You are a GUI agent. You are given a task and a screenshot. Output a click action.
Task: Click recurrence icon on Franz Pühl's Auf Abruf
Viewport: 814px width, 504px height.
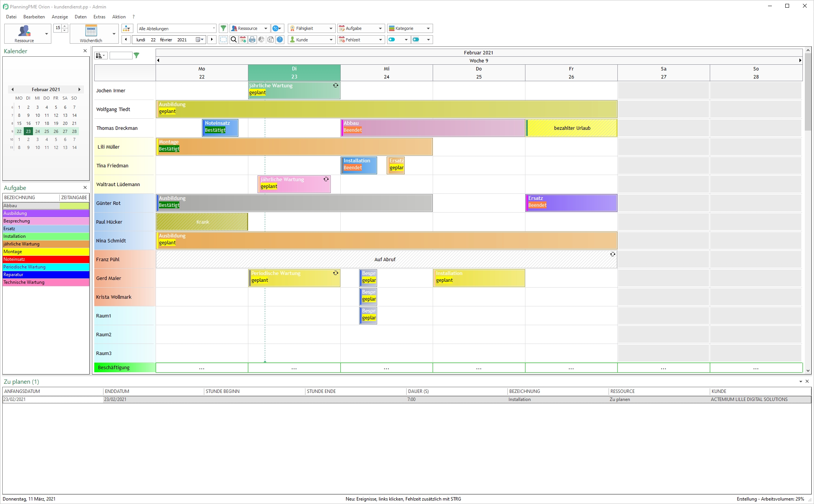(612, 254)
